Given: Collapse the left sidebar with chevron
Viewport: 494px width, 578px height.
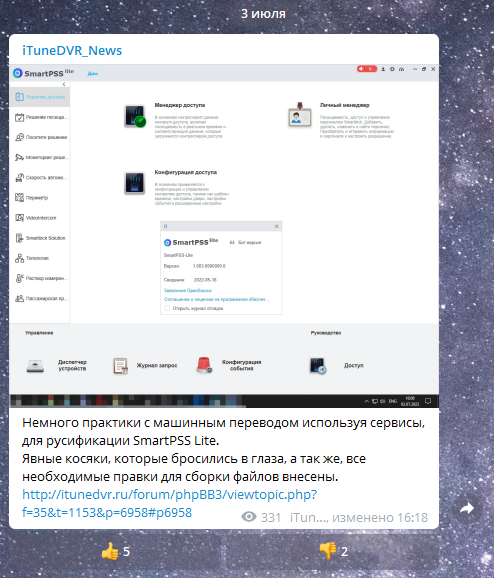Looking at the screenshot, I should [64, 84].
